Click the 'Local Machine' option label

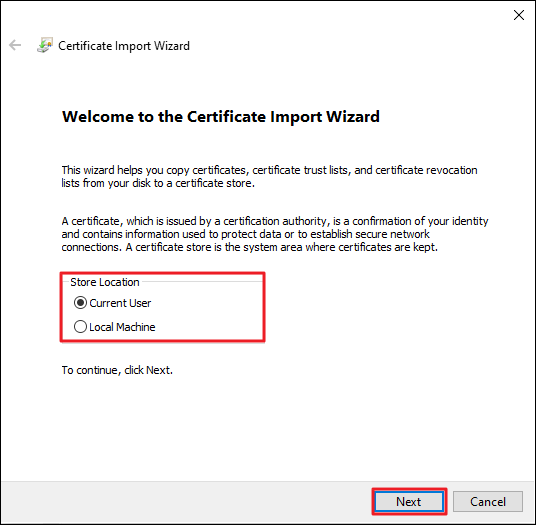tap(122, 327)
